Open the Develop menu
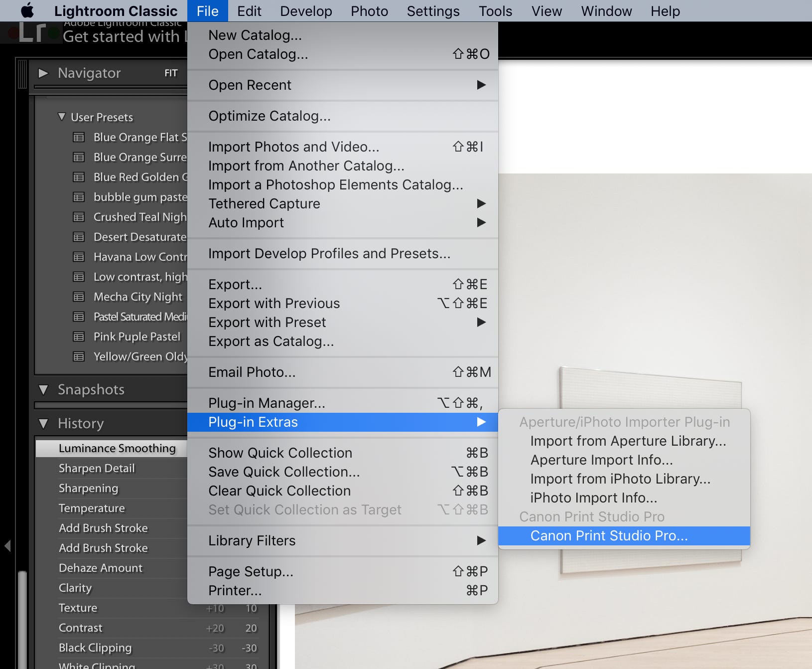Image resolution: width=812 pixels, height=669 pixels. point(306,10)
